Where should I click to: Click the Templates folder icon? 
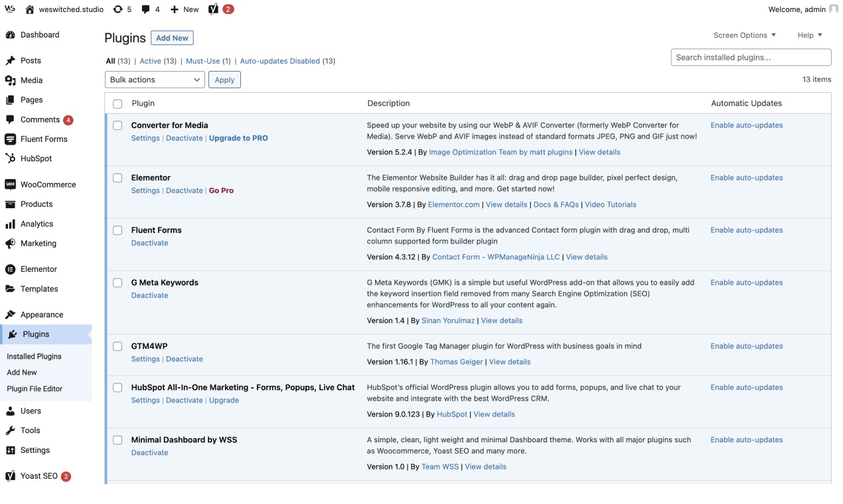pyautogui.click(x=10, y=288)
